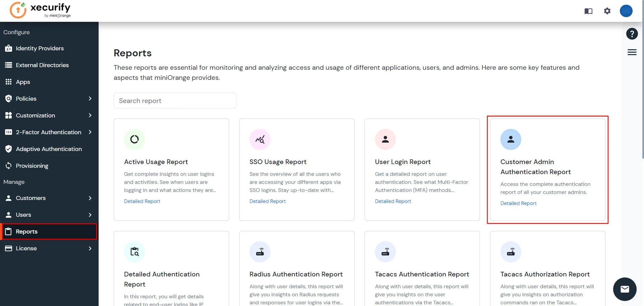The width and height of the screenshot is (644, 306).
Task: Open the help question mark icon
Action: coord(632,34)
